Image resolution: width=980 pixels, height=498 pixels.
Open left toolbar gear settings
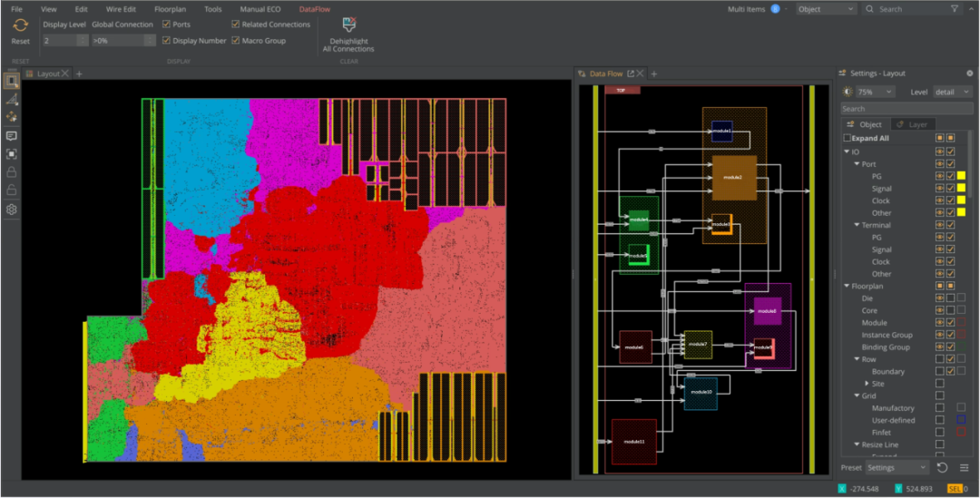[x=11, y=210]
